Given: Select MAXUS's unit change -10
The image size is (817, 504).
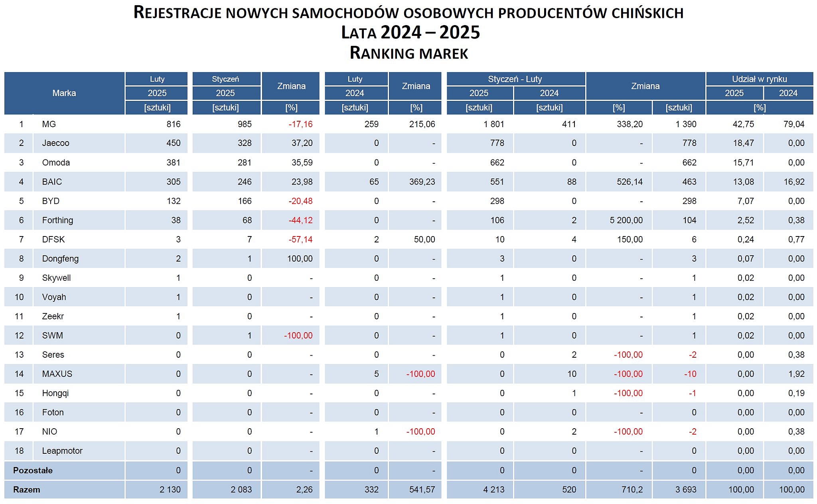Looking at the screenshot, I should [690, 374].
